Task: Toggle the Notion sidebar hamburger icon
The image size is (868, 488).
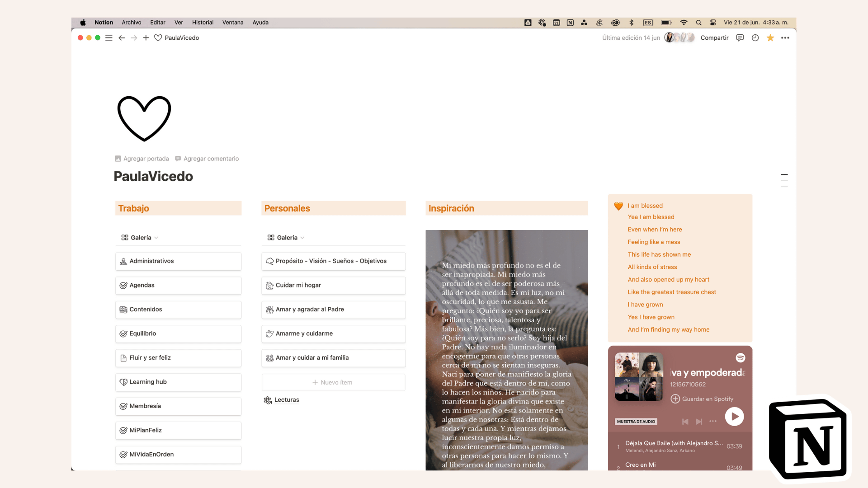Action: point(108,38)
